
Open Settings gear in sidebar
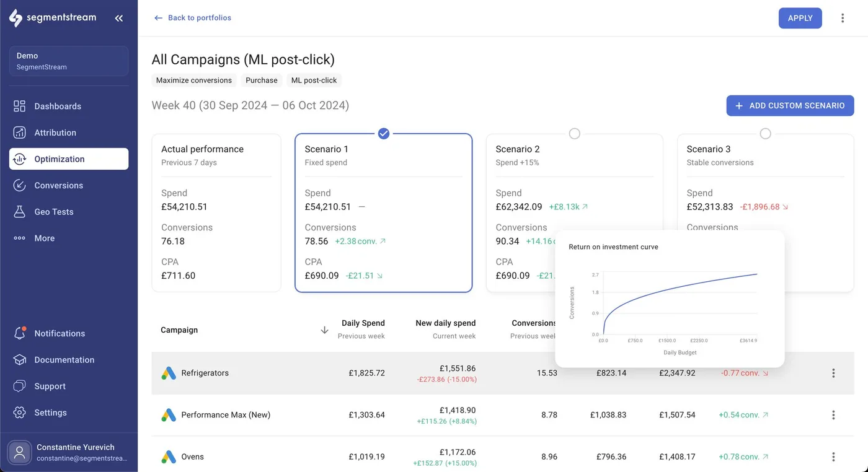point(20,413)
